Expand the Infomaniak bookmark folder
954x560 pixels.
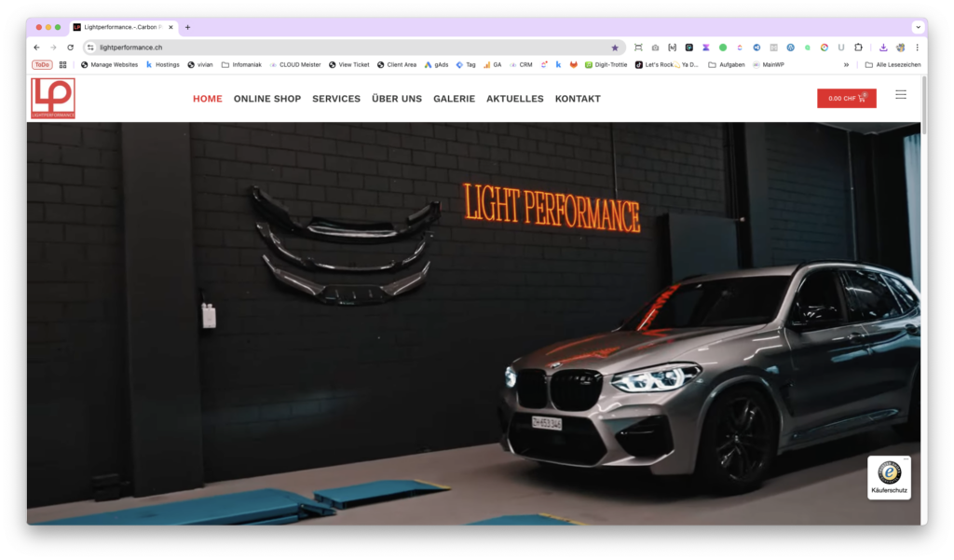(x=241, y=64)
